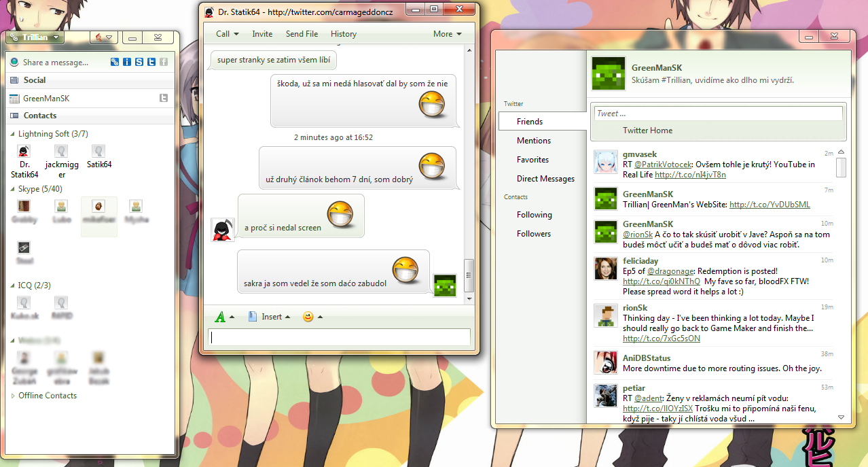Switch to the Mentions tab
The image size is (868, 467).
(534, 141)
